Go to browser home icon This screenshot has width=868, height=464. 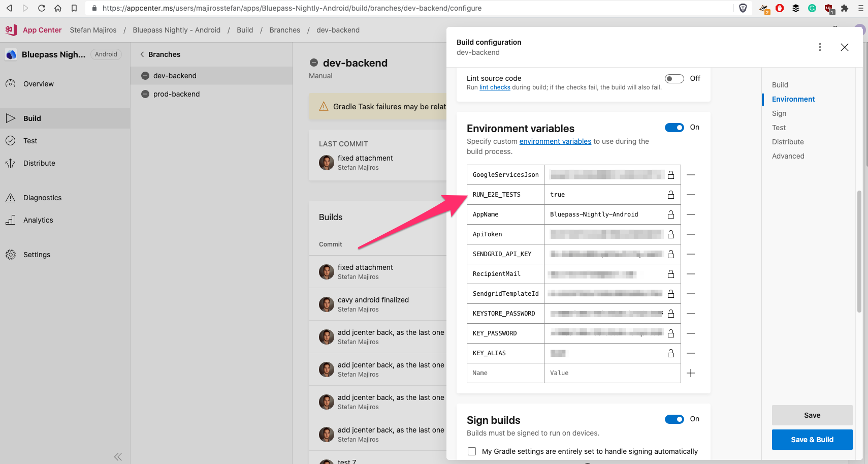pos(58,8)
